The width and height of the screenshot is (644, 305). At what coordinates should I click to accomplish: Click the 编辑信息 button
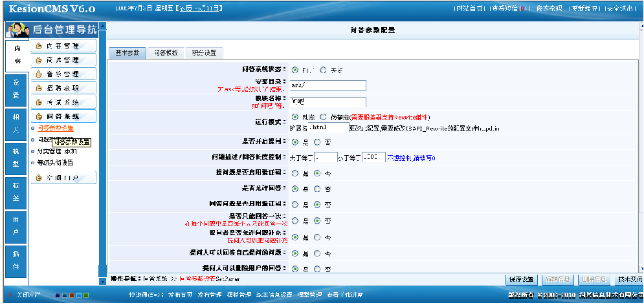[x=558, y=280]
